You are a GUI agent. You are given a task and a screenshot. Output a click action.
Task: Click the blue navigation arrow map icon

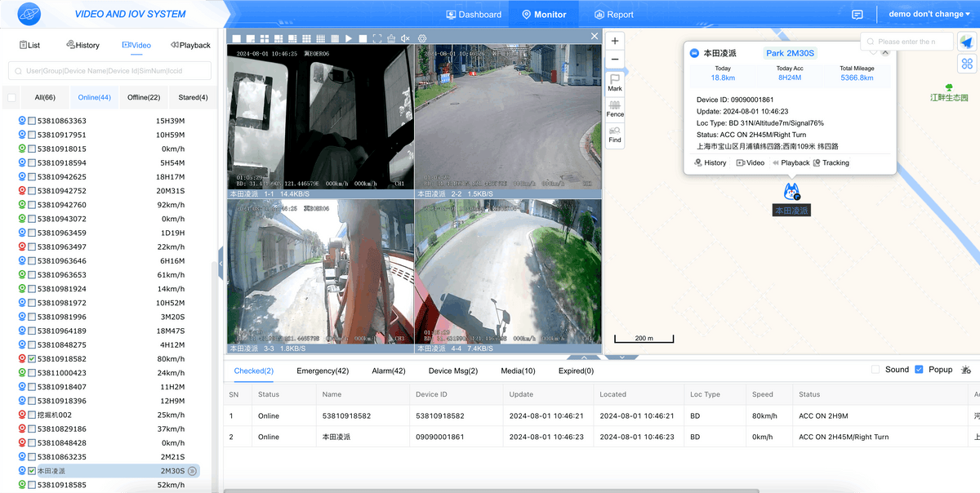[x=967, y=42]
